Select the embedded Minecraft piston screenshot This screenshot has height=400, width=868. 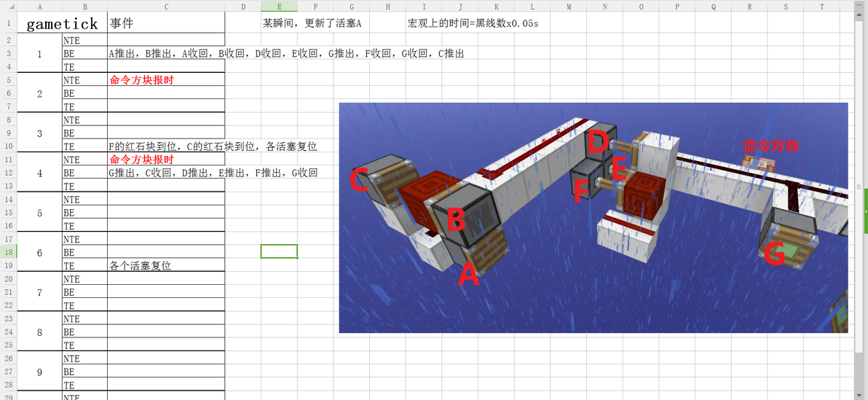(x=593, y=218)
